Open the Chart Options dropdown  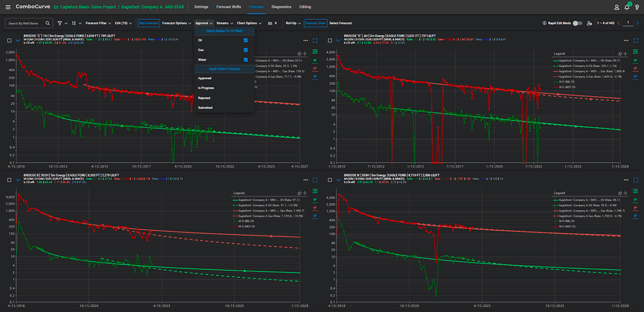(x=249, y=24)
